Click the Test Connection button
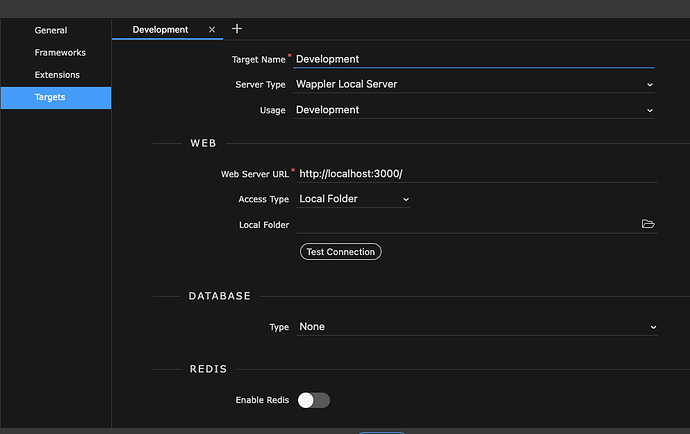Image resolution: width=690 pixels, height=434 pixels. pyautogui.click(x=341, y=252)
